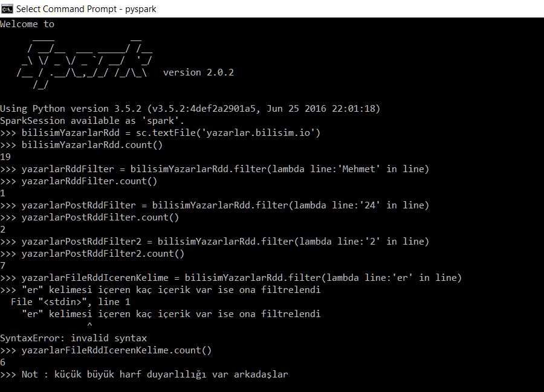Click on 'version 2.0.2' text
Screen dimensions: 544x392
click(198, 72)
